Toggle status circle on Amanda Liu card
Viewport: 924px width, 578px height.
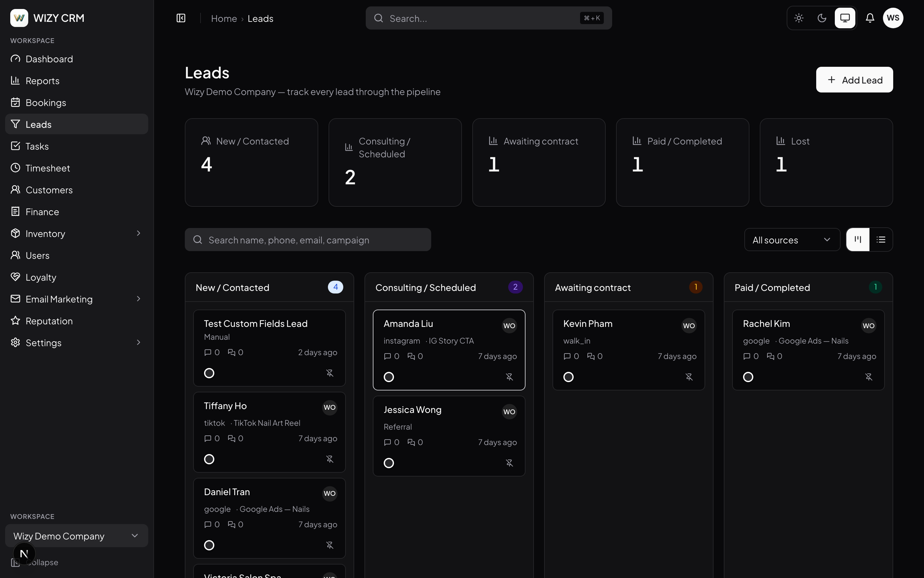point(389,377)
